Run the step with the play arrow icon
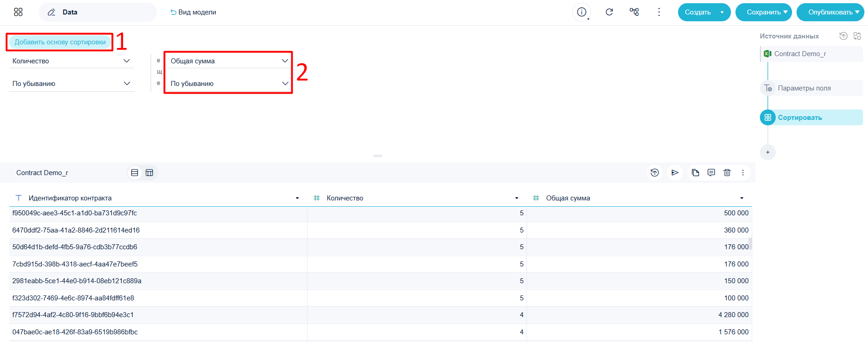Screen dimensions: 868x342 point(675,173)
